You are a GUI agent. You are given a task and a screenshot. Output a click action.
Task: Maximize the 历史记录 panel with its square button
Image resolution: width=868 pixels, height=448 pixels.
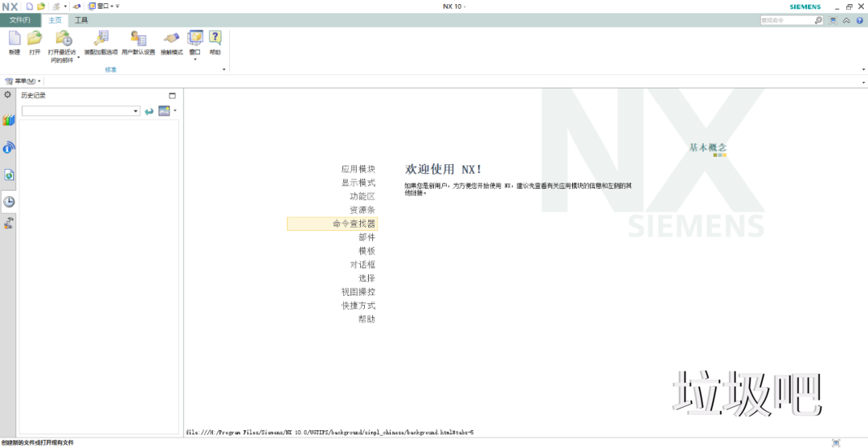pyautogui.click(x=172, y=95)
